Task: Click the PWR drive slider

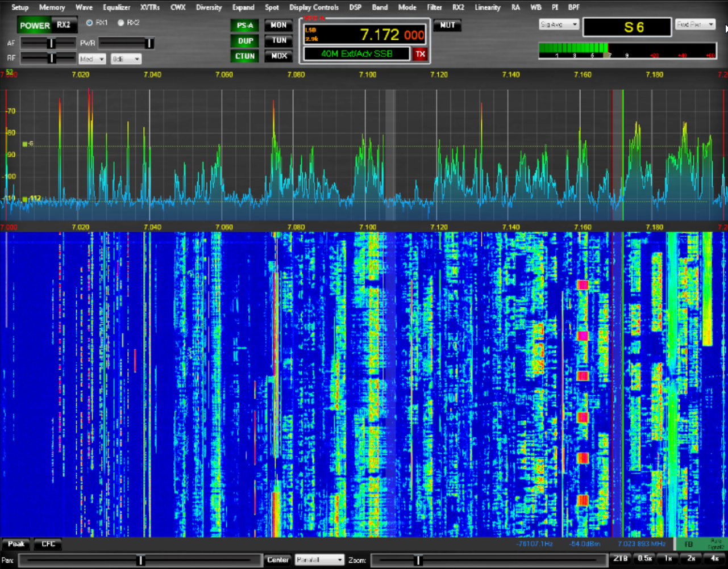Action: pyautogui.click(x=127, y=43)
